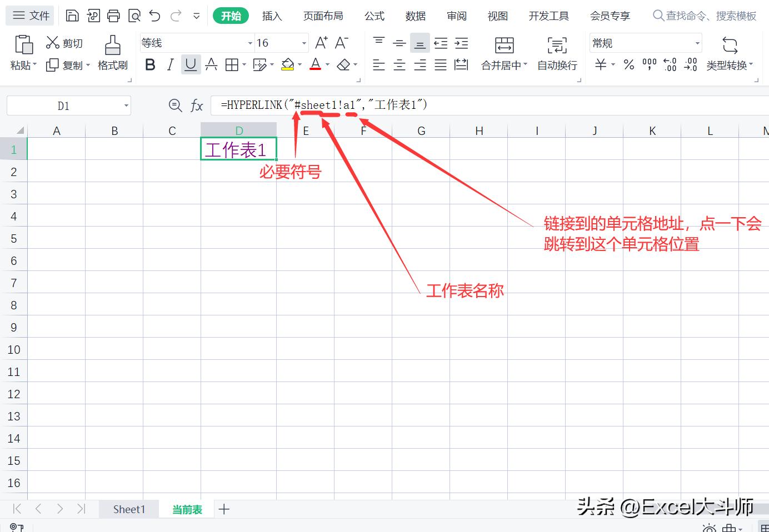Switch to the Sheet1 worksheet tab
Image resolution: width=769 pixels, height=532 pixels.
[x=129, y=509]
